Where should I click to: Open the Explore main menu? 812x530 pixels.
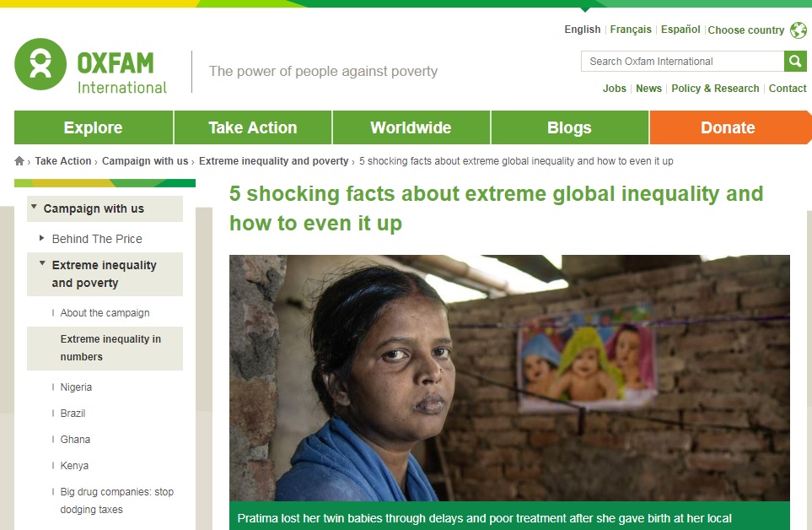click(94, 127)
